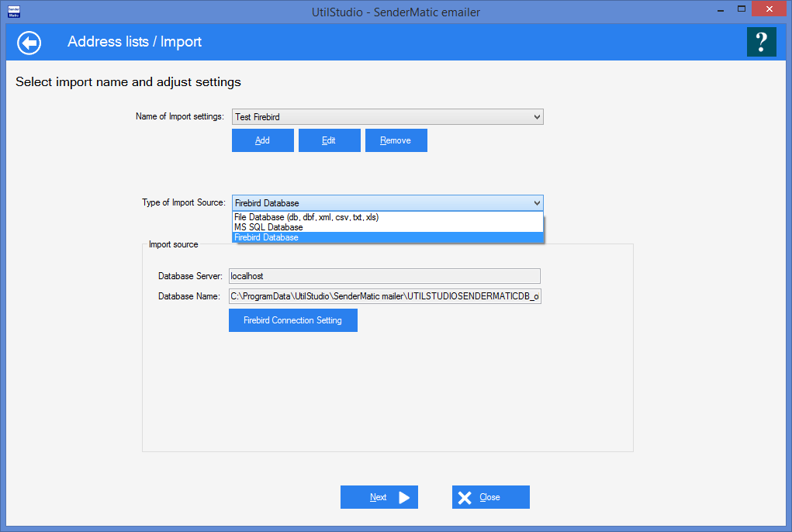Image resolution: width=792 pixels, height=532 pixels.
Task: Click the Database Name input field
Action: tap(384, 295)
